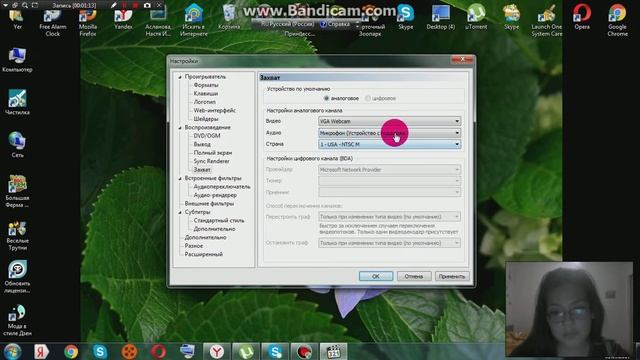Viewport: 640px width, 360px height.
Task: Open the Opera desktop shortcut
Action: pyautogui.click(x=582, y=18)
